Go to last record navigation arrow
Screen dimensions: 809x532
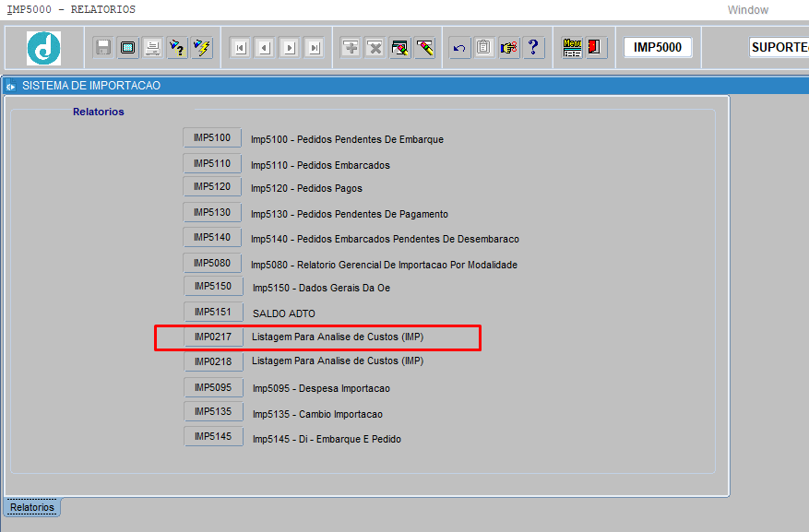314,48
